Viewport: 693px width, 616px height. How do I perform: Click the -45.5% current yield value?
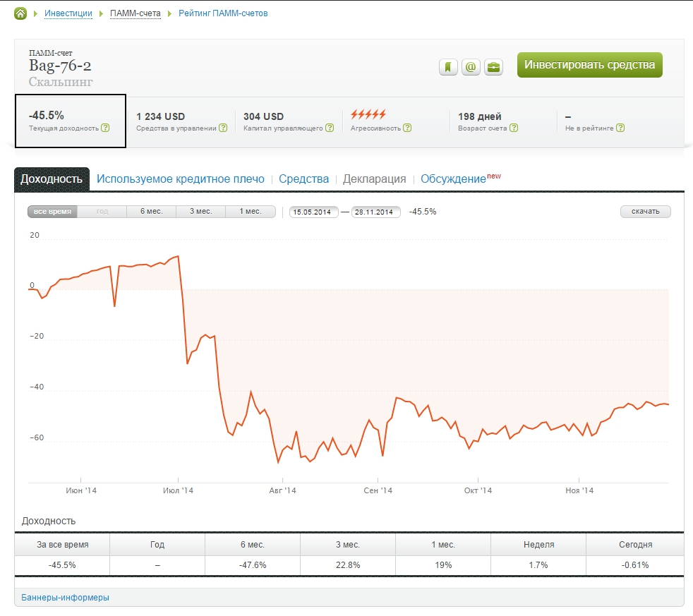(x=47, y=115)
